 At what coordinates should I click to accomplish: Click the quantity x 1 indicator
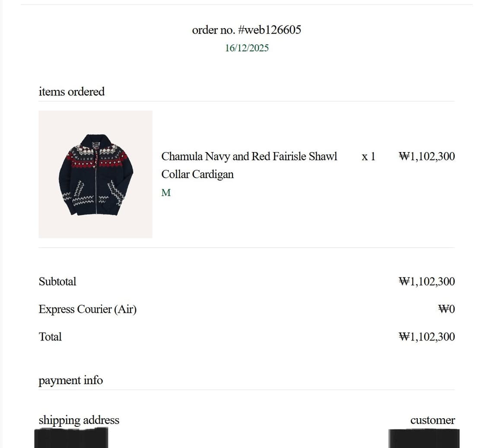[x=368, y=156]
